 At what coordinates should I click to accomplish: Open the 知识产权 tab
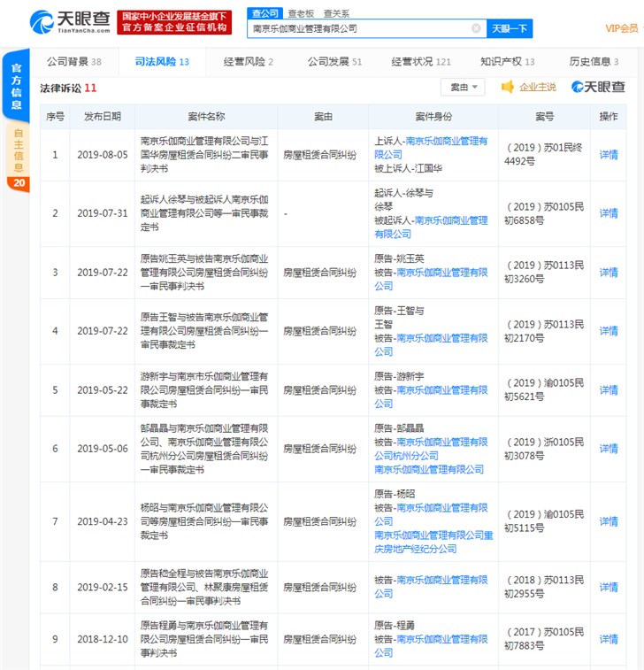[x=508, y=62]
